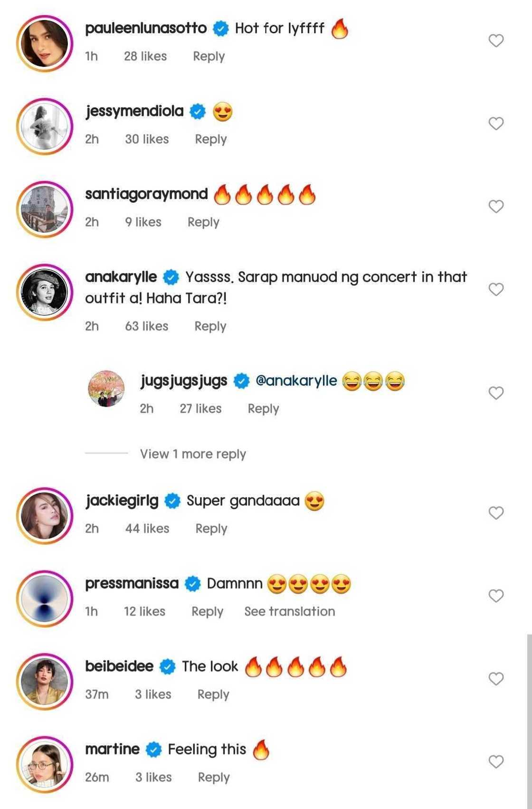Heart martine's Feeling this comment
This screenshot has width=532, height=809.
496,762
